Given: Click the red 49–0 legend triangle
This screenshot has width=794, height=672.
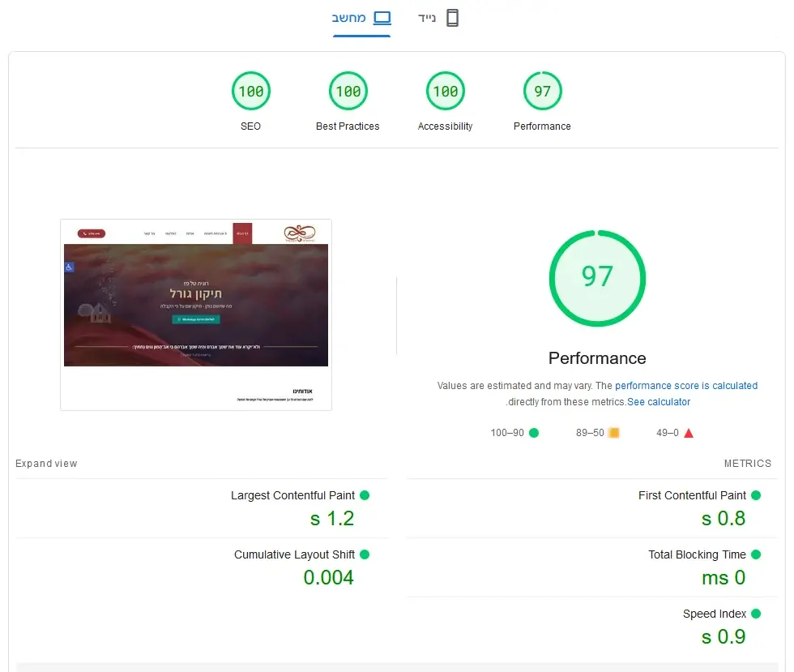Looking at the screenshot, I should (x=689, y=434).
